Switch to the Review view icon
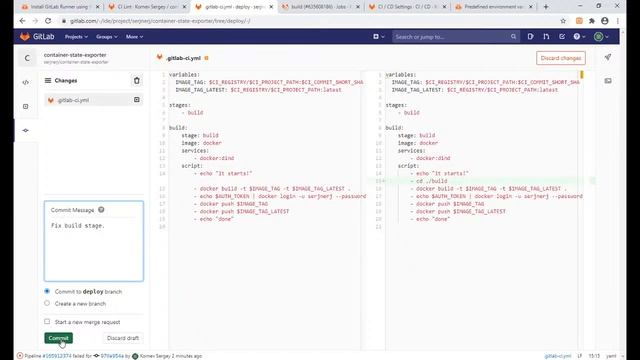640x360 pixels. coord(26,106)
